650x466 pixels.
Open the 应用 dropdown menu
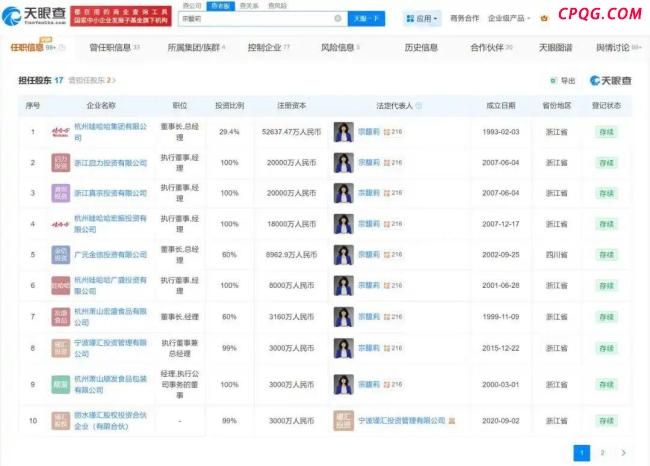(x=423, y=18)
